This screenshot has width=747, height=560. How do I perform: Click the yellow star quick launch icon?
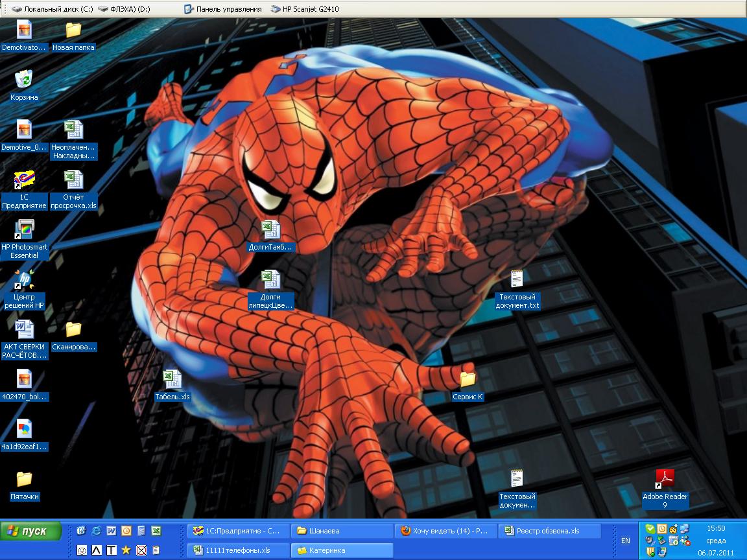[x=126, y=550]
